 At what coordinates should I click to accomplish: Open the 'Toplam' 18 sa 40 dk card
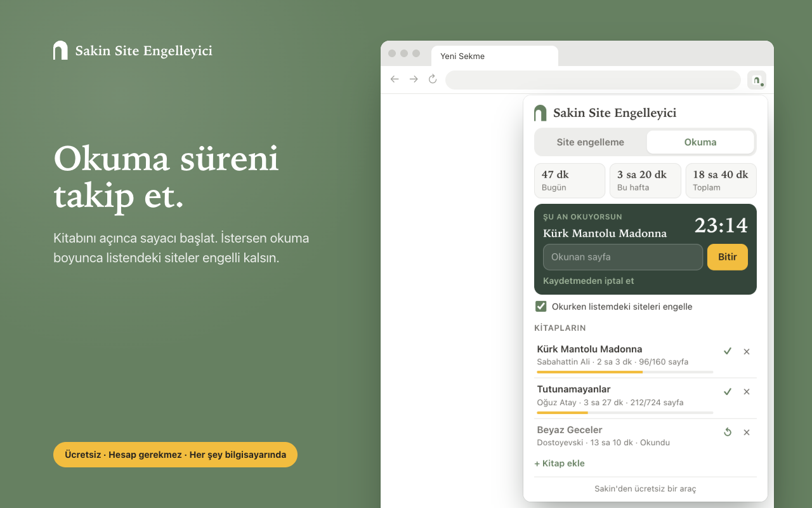pos(721,181)
